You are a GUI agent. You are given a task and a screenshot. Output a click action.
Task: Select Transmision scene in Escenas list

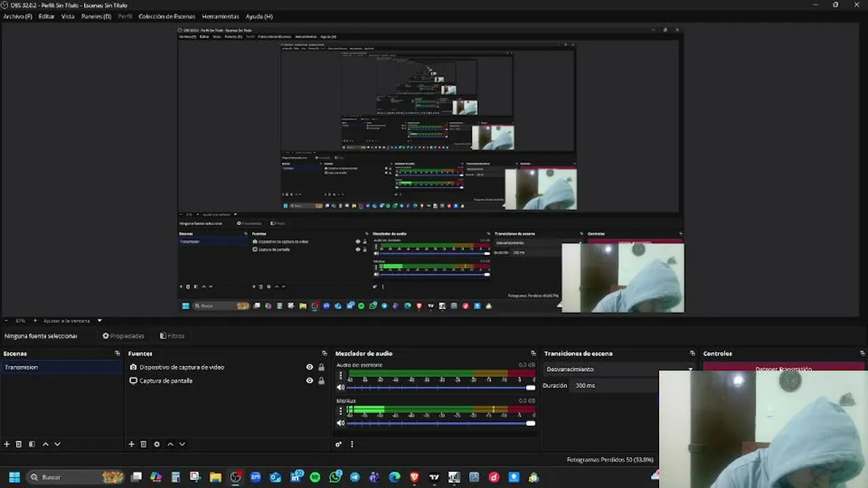pyautogui.click(x=62, y=367)
